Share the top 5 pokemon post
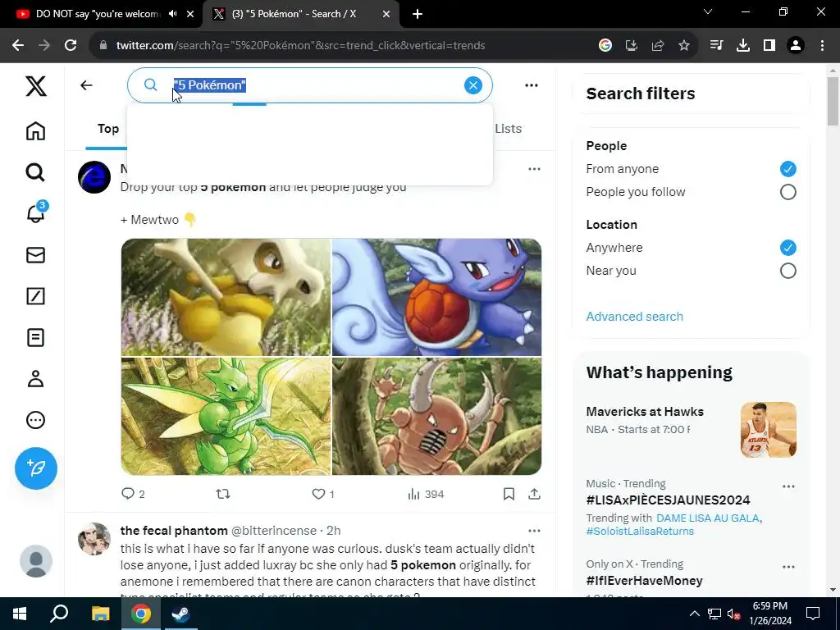Screen dimensions: 840x630 (534, 494)
